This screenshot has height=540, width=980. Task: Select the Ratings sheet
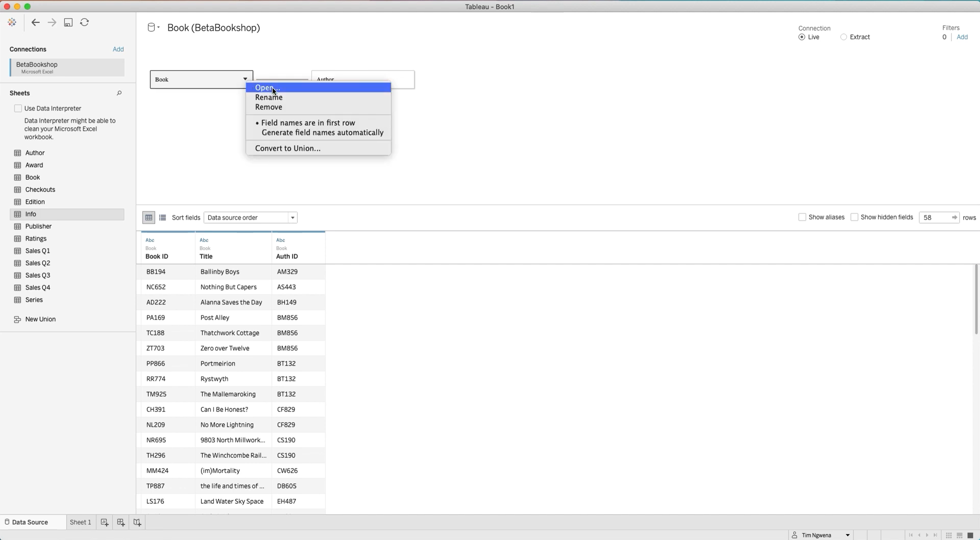67,238
